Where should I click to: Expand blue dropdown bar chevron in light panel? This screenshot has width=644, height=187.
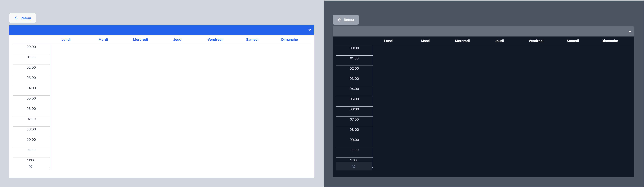310,30
